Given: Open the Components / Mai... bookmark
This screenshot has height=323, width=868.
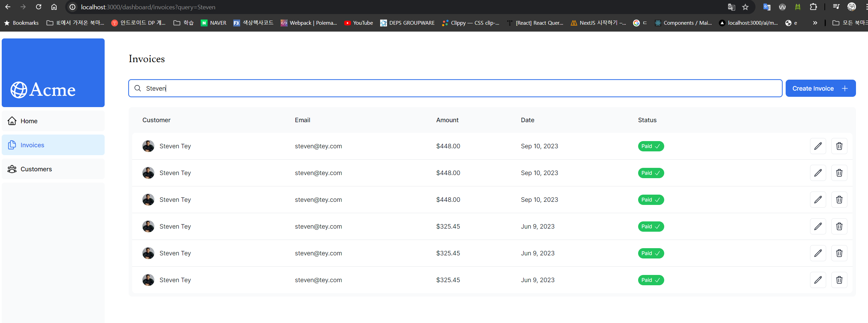Looking at the screenshot, I should coord(683,23).
